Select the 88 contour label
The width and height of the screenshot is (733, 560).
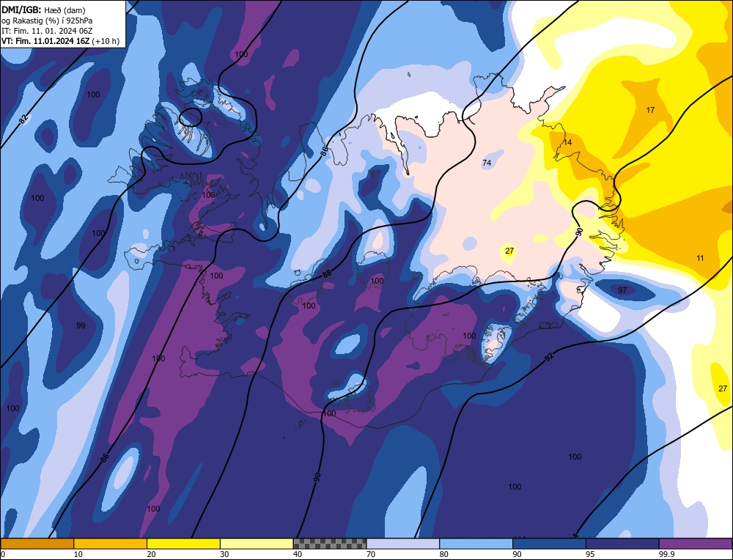click(x=327, y=275)
